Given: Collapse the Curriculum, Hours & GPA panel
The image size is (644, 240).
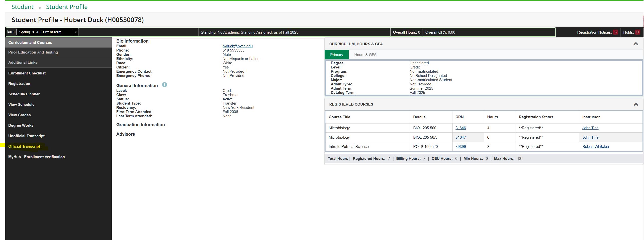Looking at the screenshot, I should click(x=636, y=44).
